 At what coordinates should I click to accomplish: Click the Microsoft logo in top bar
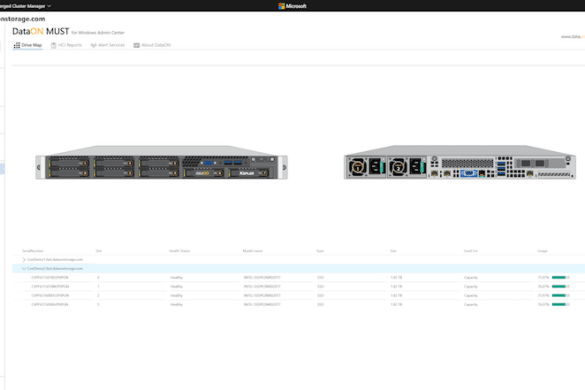pyautogui.click(x=292, y=6)
